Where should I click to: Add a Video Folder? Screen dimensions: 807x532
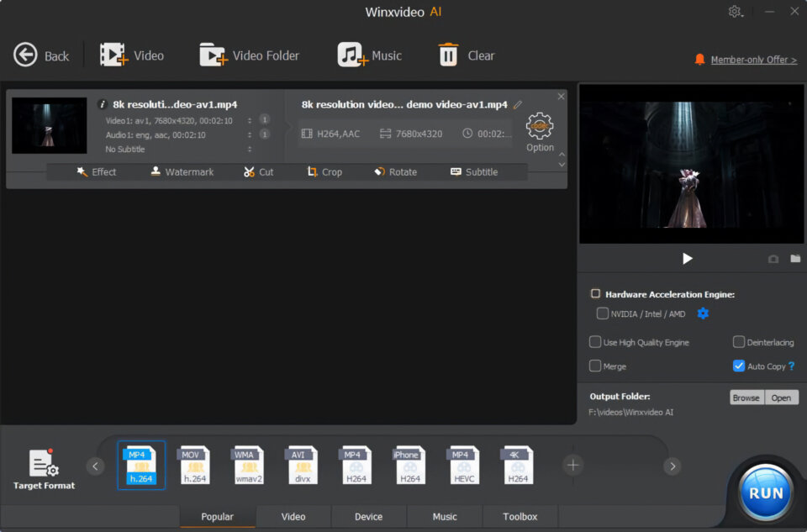[213, 55]
